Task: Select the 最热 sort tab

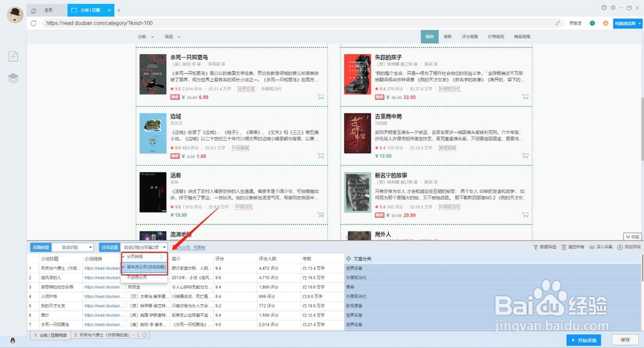Action: [430, 37]
